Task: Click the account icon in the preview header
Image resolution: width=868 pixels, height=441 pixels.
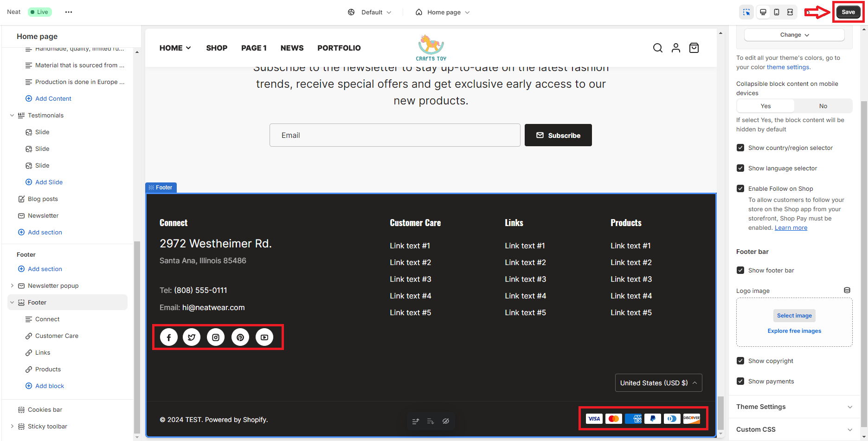Action: [676, 48]
